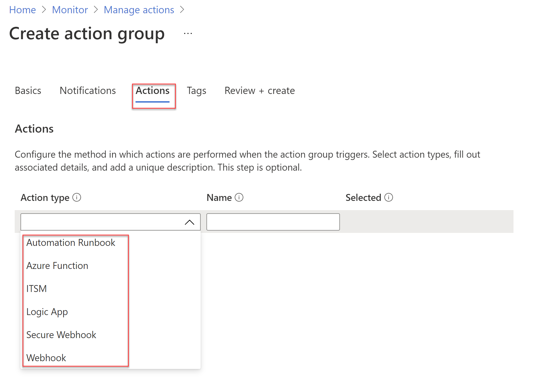Pick Logic App from dropdown
This screenshot has height=392, width=538.
[47, 312]
